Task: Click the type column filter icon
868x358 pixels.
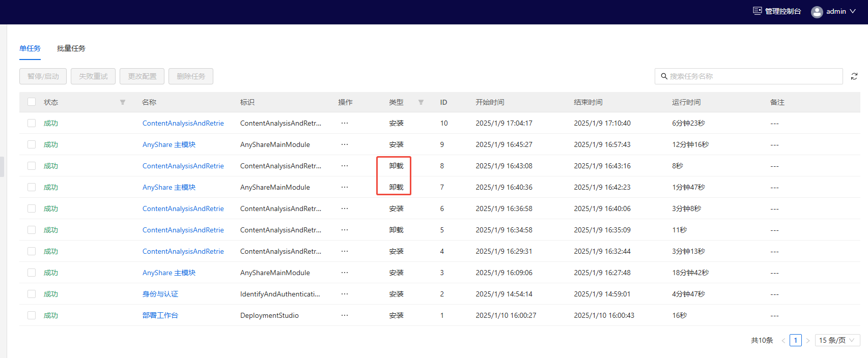Action: tap(421, 102)
